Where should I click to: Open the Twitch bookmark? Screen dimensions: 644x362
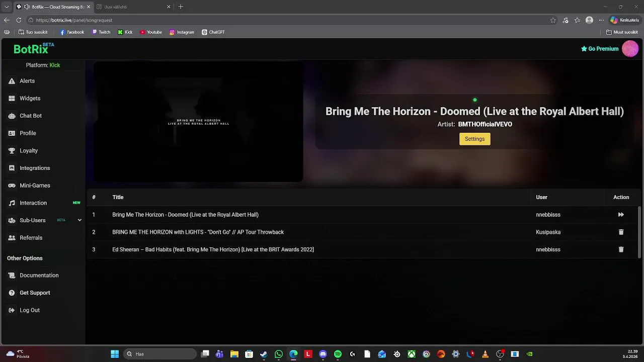[101, 32]
